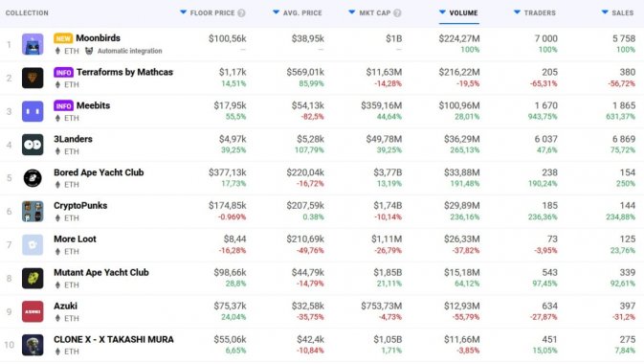Click the Mkt Cap help question icon
The height and width of the screenshot is (364, 644).
click(x=397, y=13)
